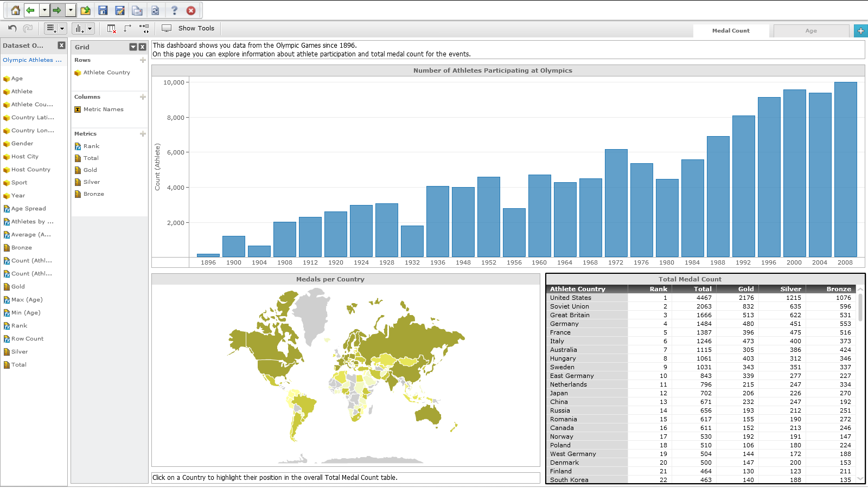Click the green Back arrow
This screenshot has width=868, height=488.
click(30, 10)
